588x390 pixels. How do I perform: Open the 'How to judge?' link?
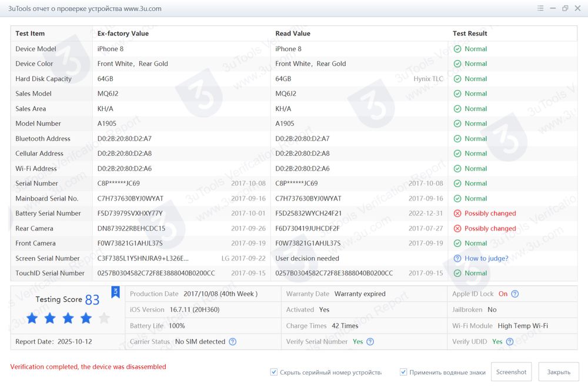tap(486, 258)
